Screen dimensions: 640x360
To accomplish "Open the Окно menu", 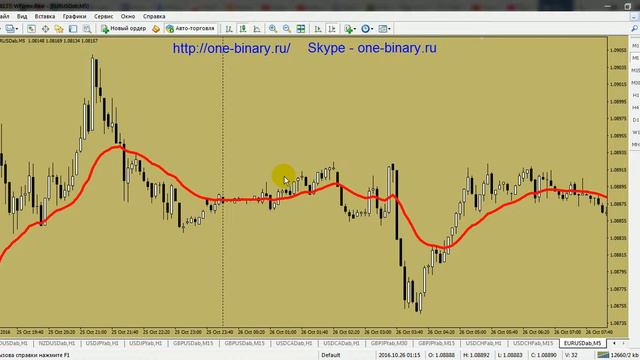I will 128,16.
